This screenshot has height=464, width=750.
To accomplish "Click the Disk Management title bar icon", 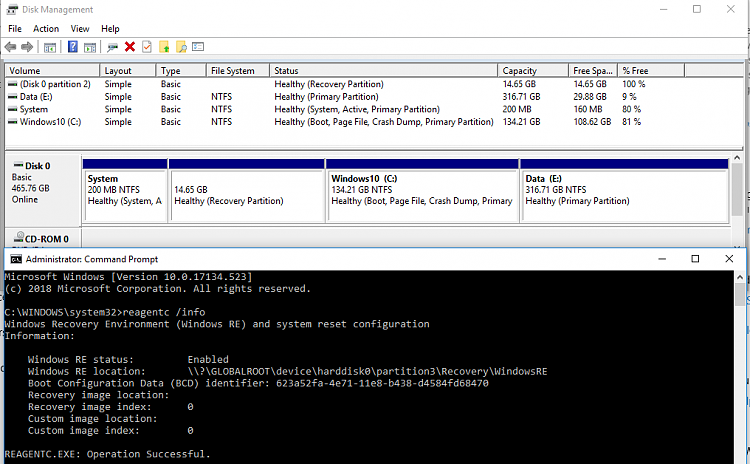I will (x=12, y=10).
